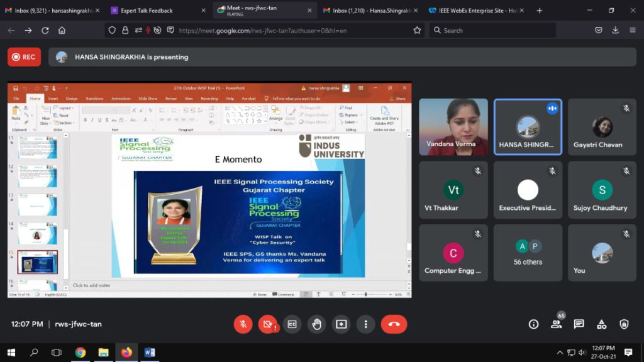
Task: Select Gayatri Chavan participant tile
Action: 602,127
